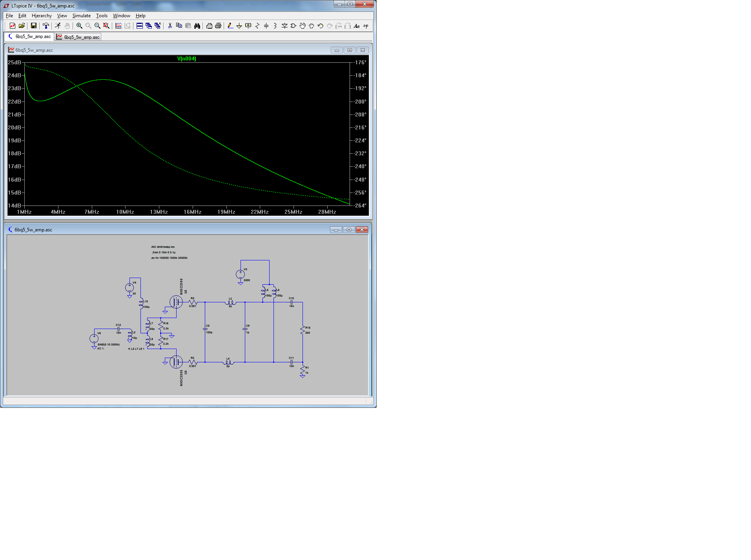Open the View menu

tap(62, 16)
